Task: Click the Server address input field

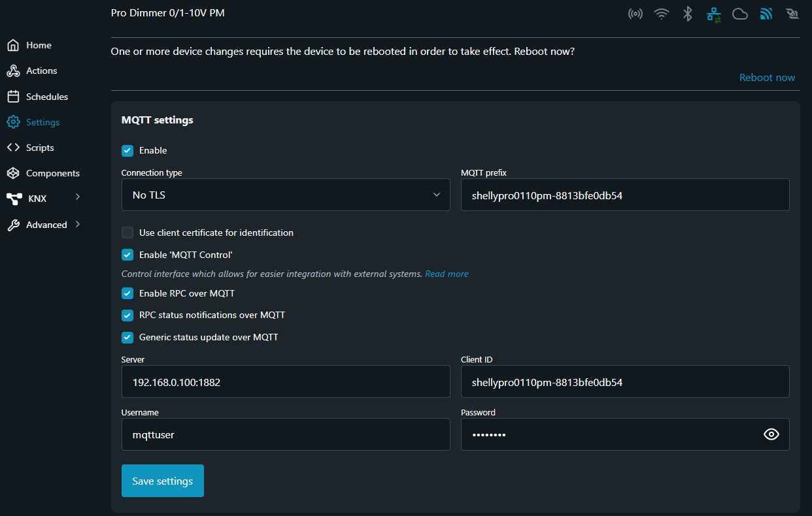Action: [286, 382]
